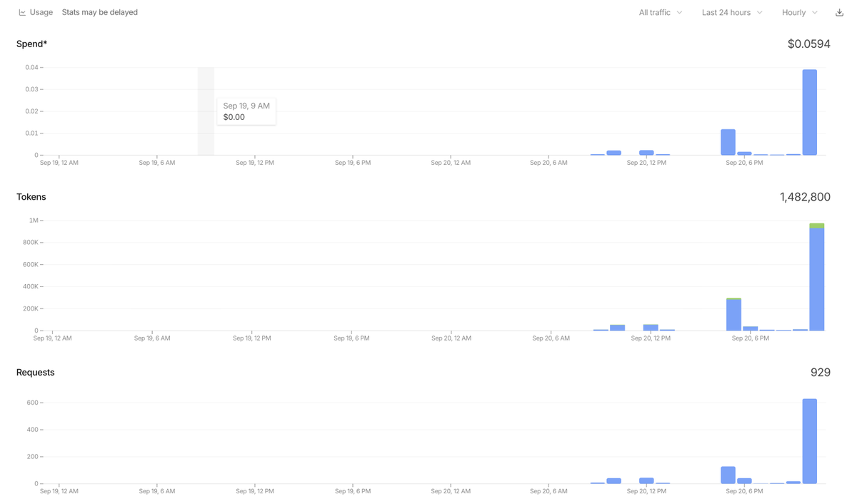Open the All traffic filter dropdown
This screenshot has width=857, height=504.
661,13
